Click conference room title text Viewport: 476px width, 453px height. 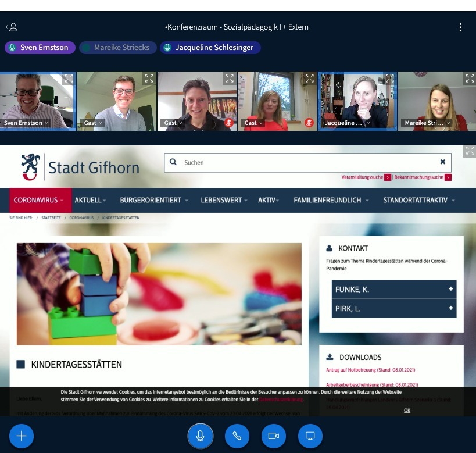[x=237, y=27]
